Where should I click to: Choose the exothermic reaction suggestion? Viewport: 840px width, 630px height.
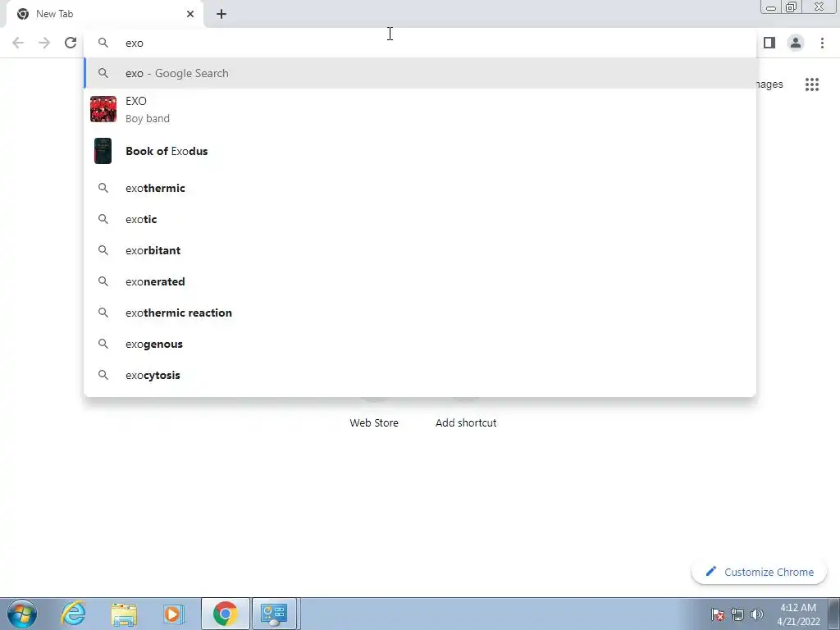pyautogui.click(x=420, y=313)
